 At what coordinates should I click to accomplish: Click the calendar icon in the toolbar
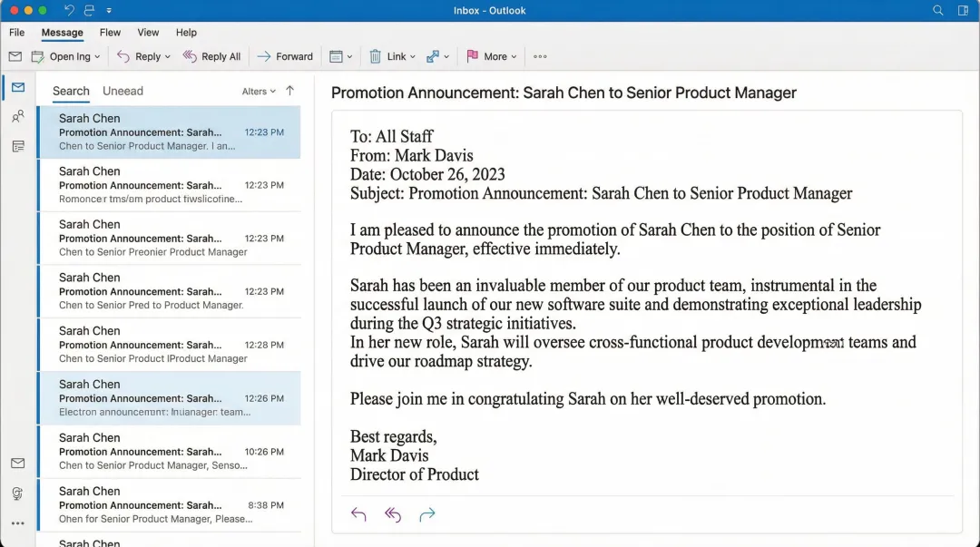337,56
